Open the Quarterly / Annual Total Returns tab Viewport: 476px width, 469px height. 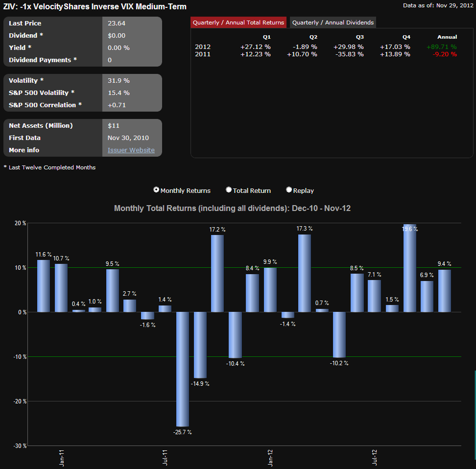(x=238, y=23)
